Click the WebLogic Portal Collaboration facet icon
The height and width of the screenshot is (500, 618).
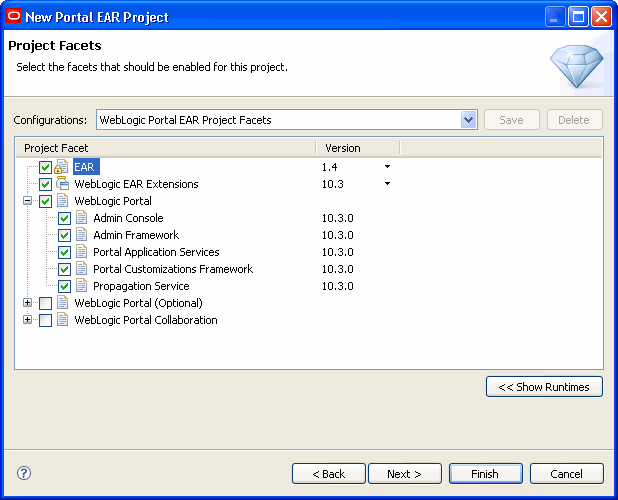point(62,320)
